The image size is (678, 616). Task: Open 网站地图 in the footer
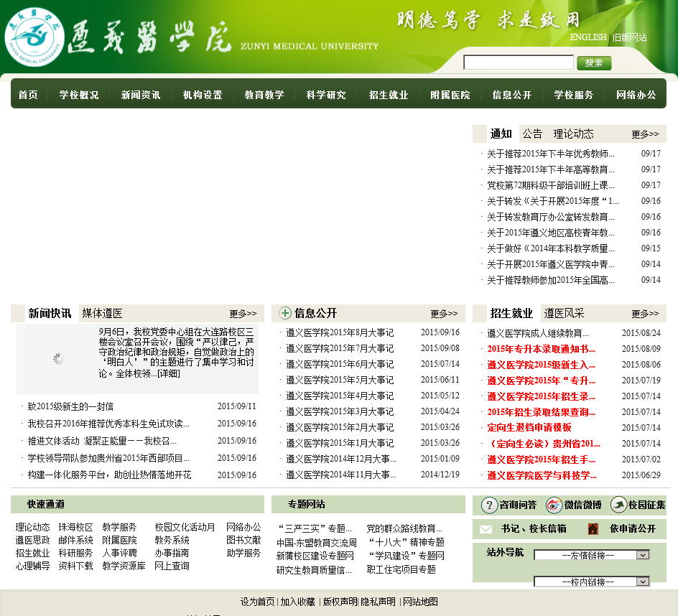point(420,602)
